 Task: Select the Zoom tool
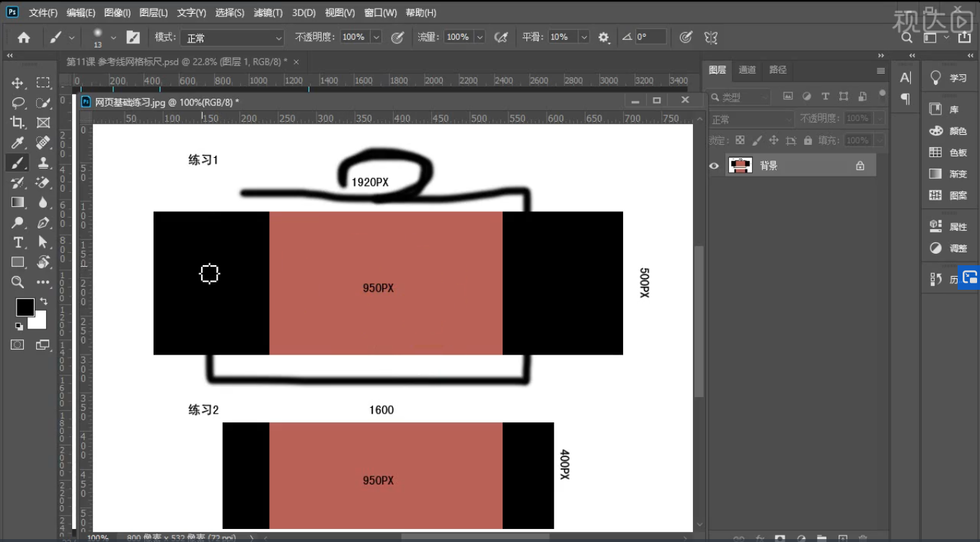[18, 283]
